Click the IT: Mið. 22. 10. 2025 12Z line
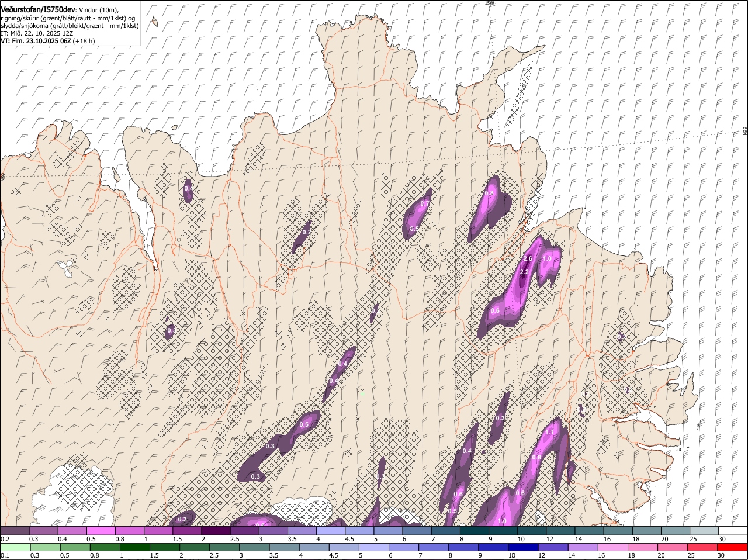The width and height of the screenshot is (748, 560). pos(36,33)
